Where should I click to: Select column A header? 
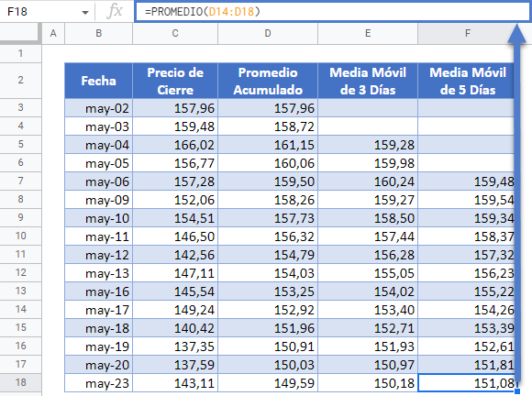53,33
